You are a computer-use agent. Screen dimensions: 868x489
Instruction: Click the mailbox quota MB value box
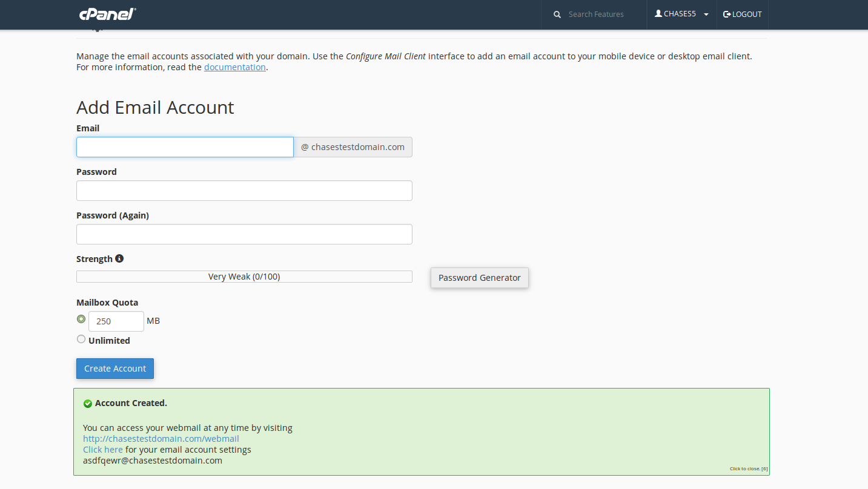coord(116,321)
